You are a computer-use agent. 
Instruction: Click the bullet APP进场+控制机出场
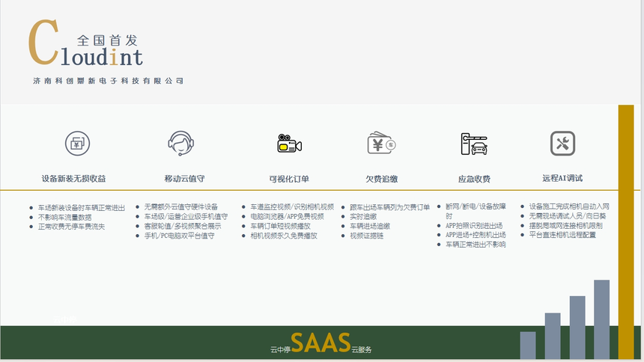(x=476, y=235)
